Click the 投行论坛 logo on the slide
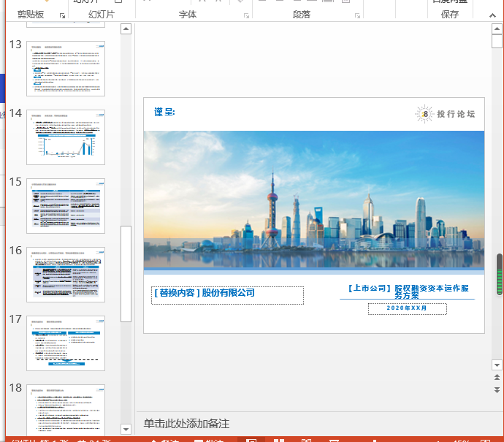This screenshot has width=504, height=442. pos(445,114)
